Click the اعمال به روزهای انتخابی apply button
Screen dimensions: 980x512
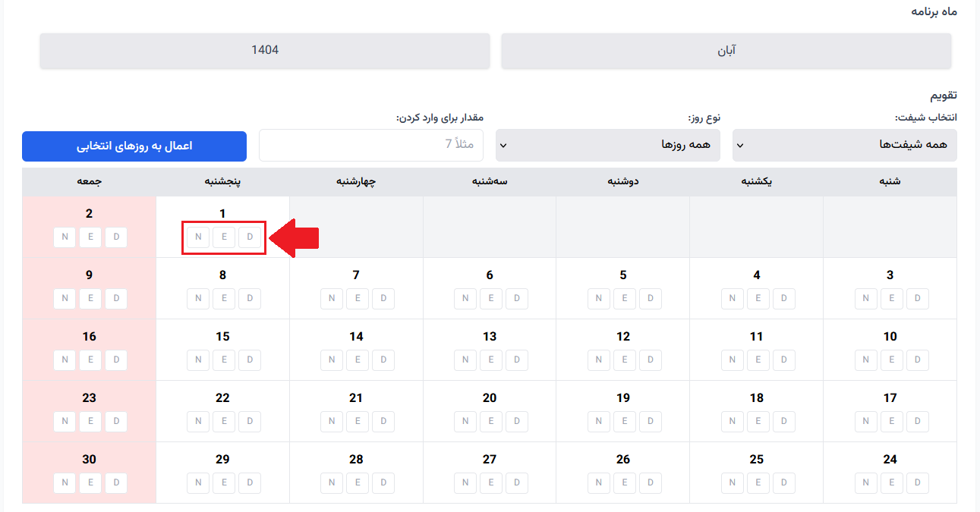[x=134, y=146]
